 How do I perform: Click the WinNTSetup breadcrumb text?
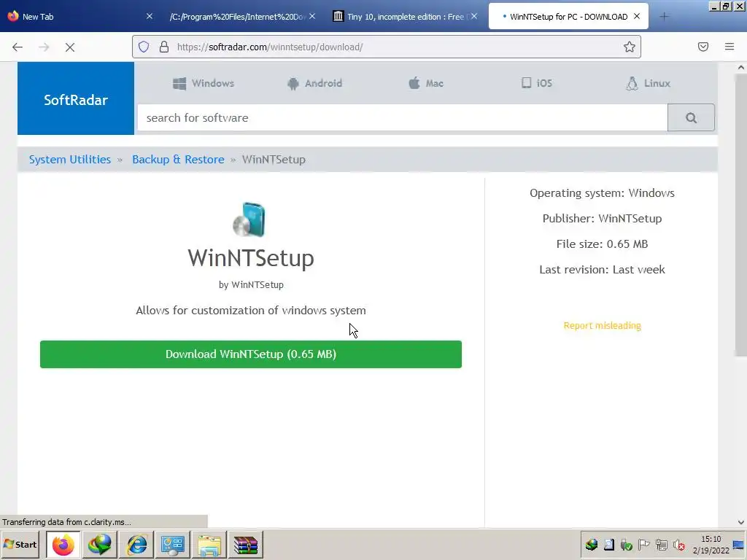[274, 160]
